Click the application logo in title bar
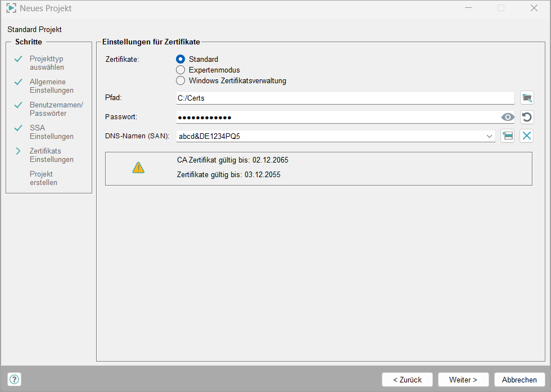The image size is (551, 392). [11, 8]
